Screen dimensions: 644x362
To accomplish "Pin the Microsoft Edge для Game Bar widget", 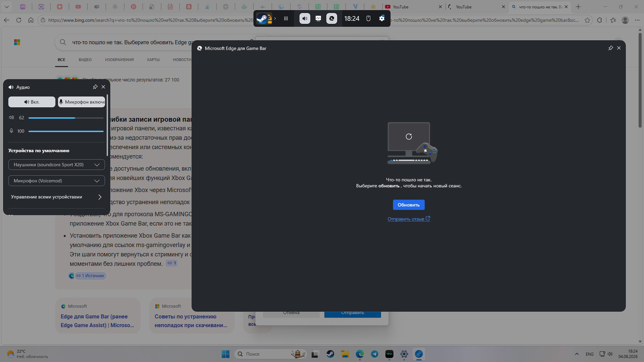I will 610,48.
